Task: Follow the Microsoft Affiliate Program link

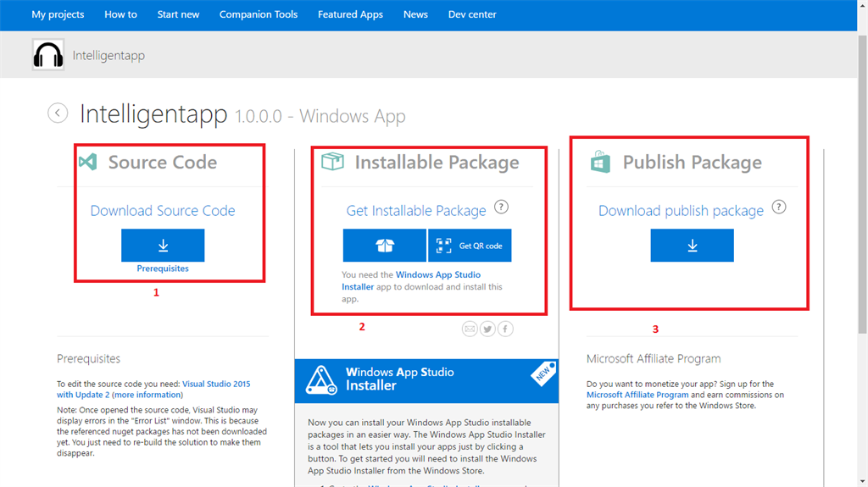Action: [x=637, y=395]
